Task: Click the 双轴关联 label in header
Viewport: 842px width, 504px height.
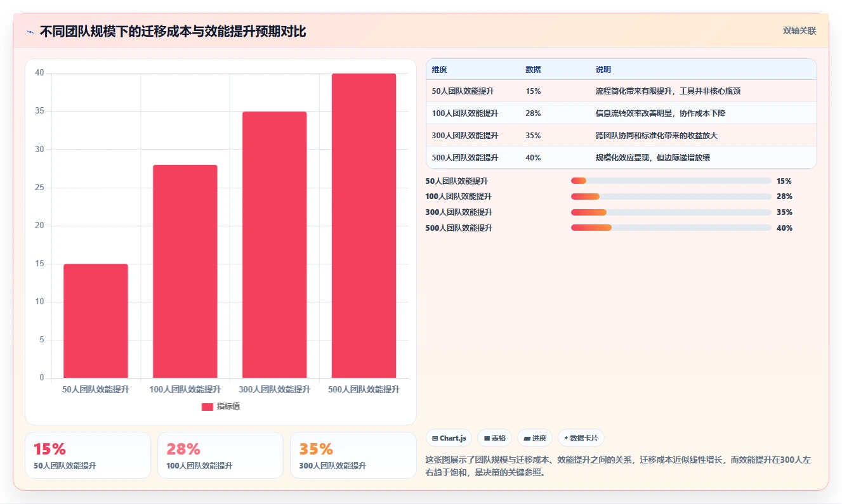Action: coord(799,30)
